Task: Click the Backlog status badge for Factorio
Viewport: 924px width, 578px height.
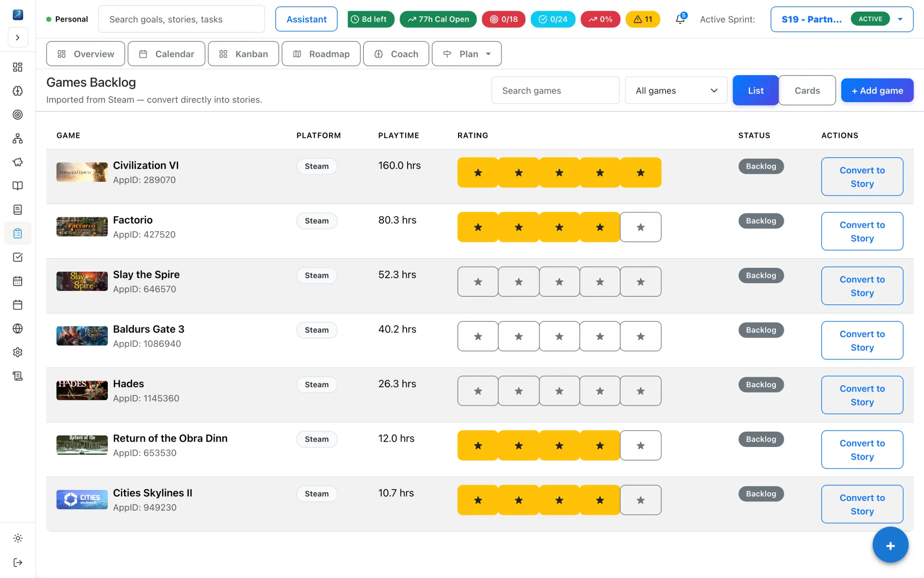Action: (761, 221)
